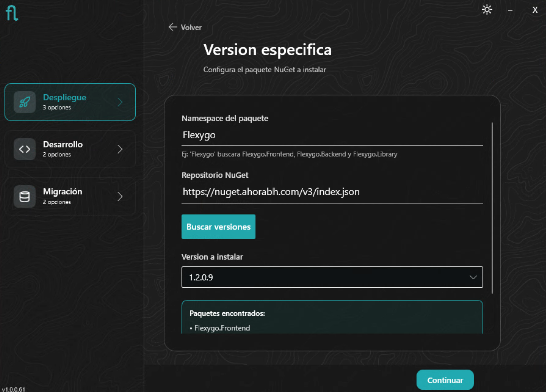Screen dimensions: 546x392
Task: Minimize the application window
Action: (x=510, y=10)
